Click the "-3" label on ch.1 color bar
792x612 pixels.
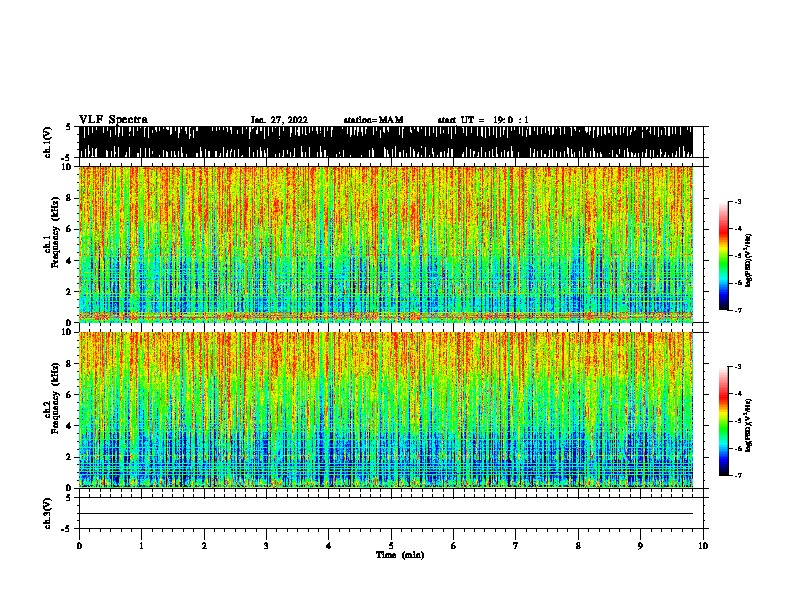[738, 201]
